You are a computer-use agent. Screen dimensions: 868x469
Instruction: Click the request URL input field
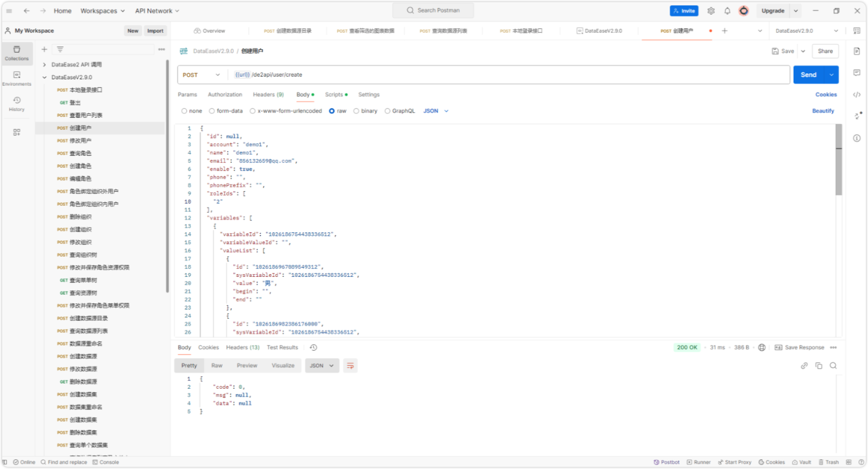(x=510, y=75)
